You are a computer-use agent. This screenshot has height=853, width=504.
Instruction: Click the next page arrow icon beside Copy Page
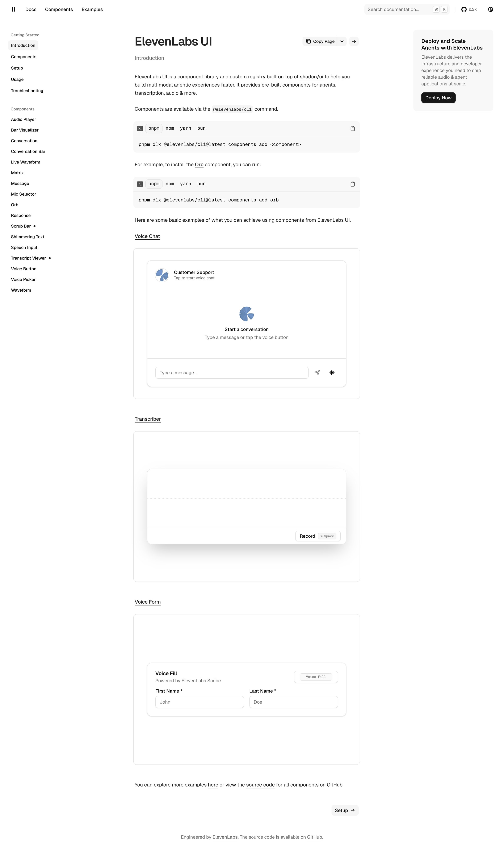pos(354,41)
